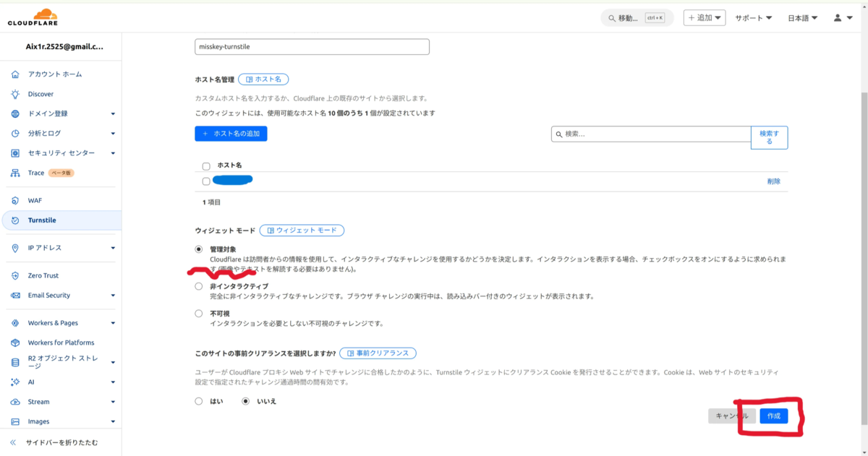The height and width of the screenshot is (456, 868).
Task: Click the Images picture icon
Action: point(15,421)
